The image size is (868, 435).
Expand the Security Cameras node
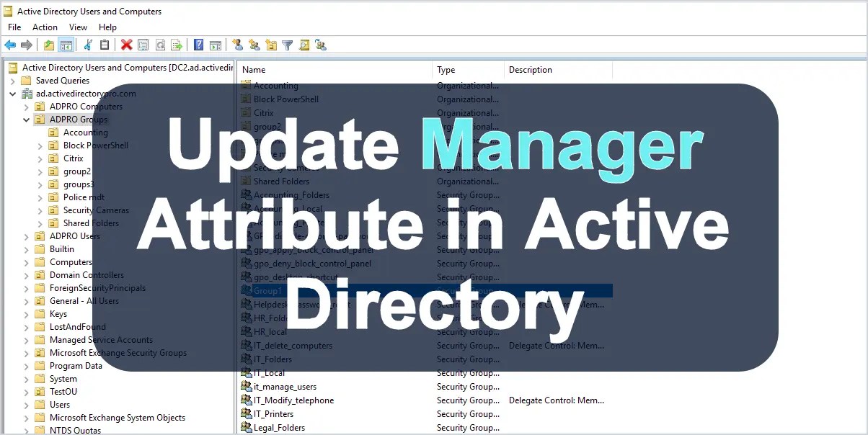coord(42,210)
